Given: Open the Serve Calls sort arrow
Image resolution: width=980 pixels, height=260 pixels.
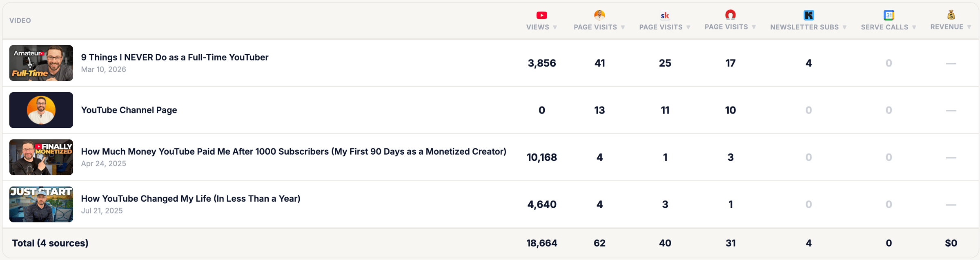Looking at the screenshot, I should pos(914,27).
